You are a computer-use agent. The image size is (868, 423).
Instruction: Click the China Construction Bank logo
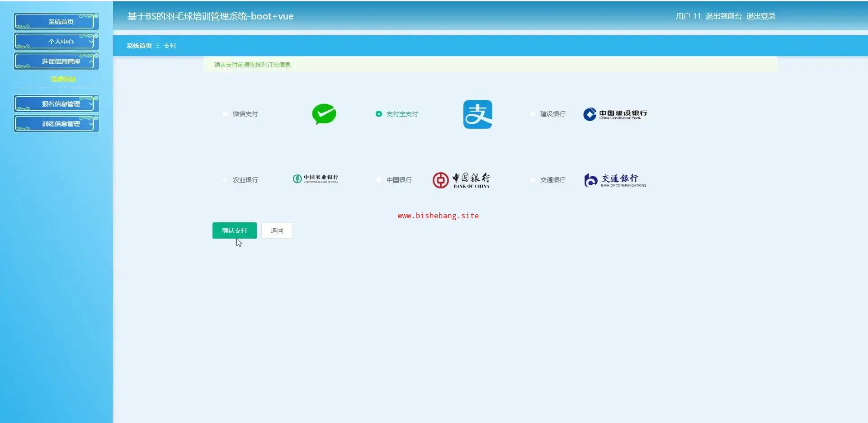(615, 114)
